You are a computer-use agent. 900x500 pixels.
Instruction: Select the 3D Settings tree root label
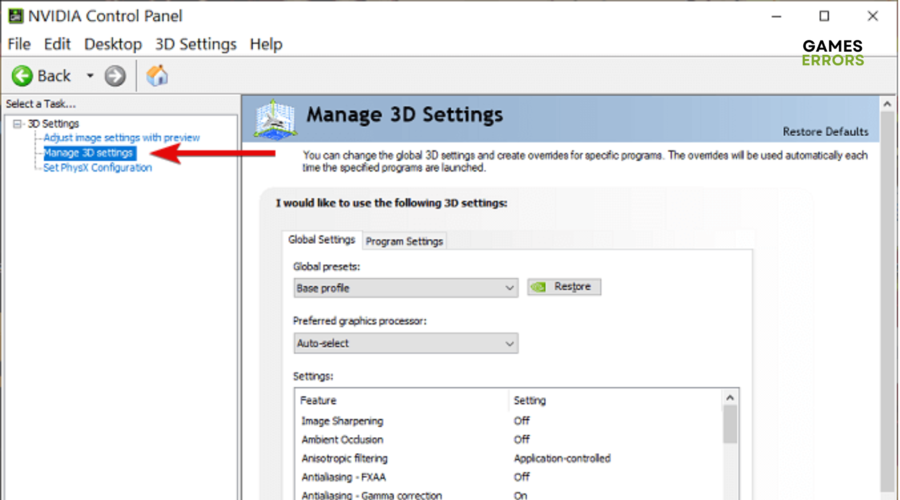53,123
